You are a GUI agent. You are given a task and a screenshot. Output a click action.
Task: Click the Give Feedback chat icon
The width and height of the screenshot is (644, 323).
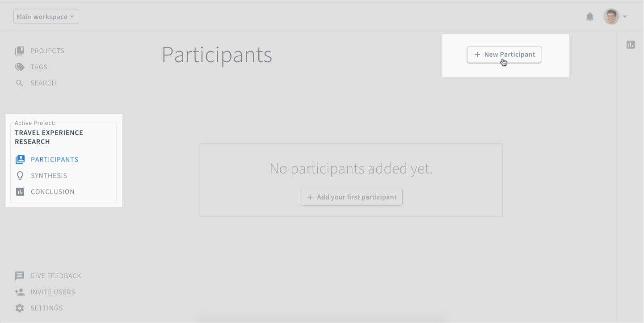pos(20,276)
